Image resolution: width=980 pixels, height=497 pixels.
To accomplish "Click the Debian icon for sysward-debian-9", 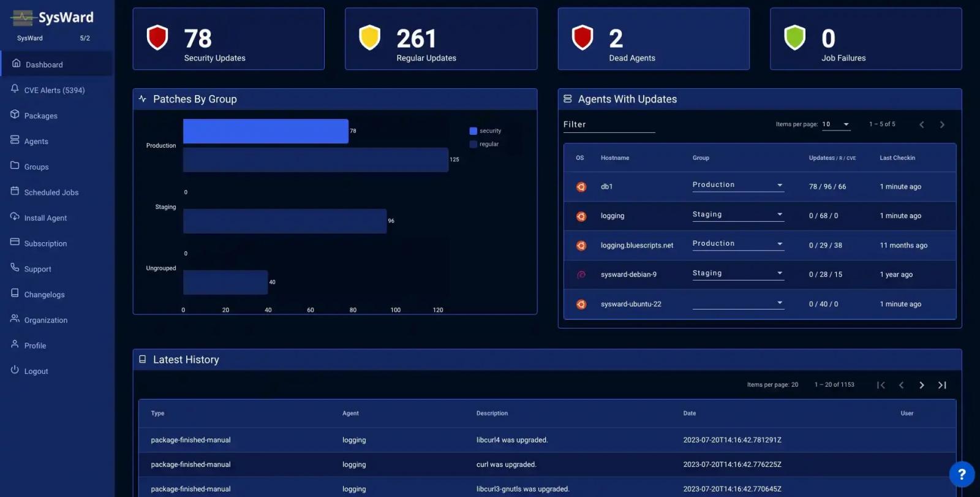I will tap(581, 275).
